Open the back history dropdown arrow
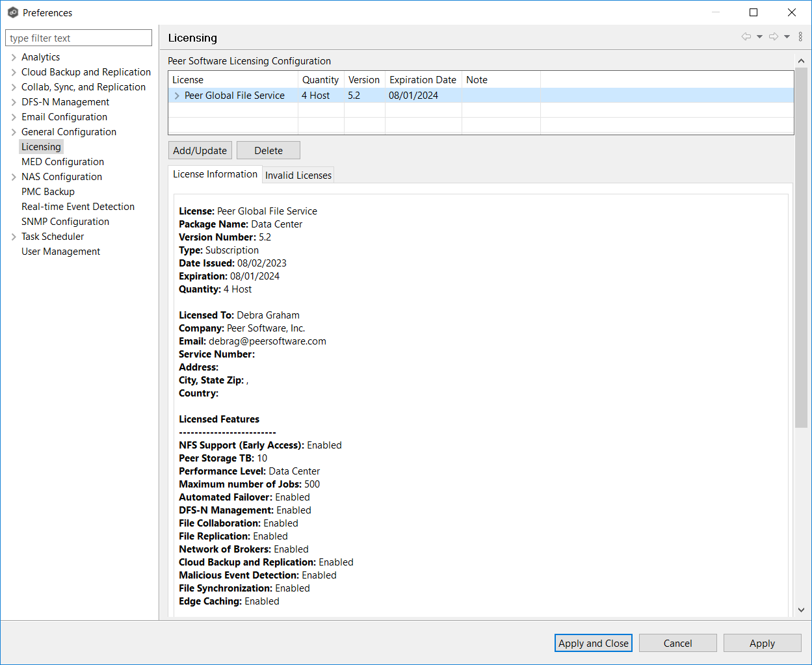This screenshot has height=665, width=812. pyautogui.click(x=759, y=37)
